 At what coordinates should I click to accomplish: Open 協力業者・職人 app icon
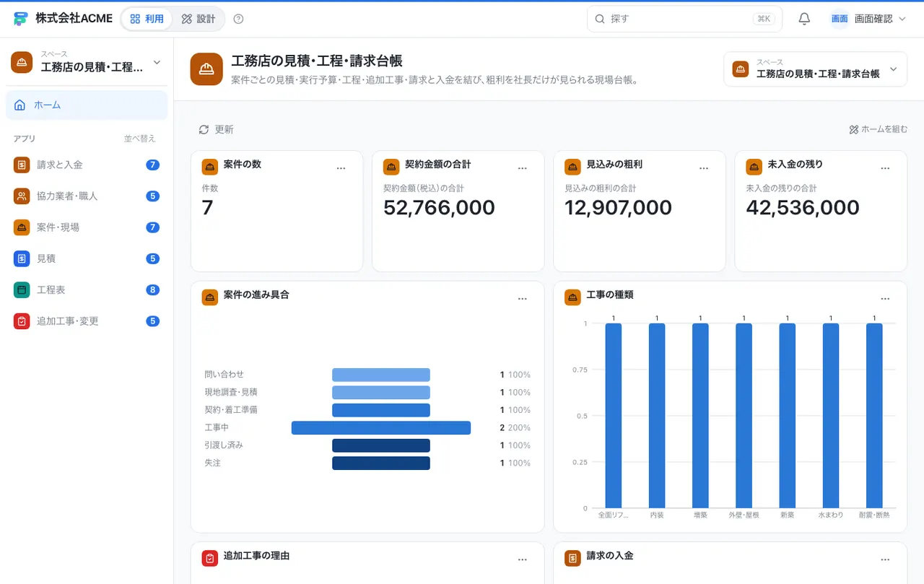pyautogui.click(x=22, y=196)
